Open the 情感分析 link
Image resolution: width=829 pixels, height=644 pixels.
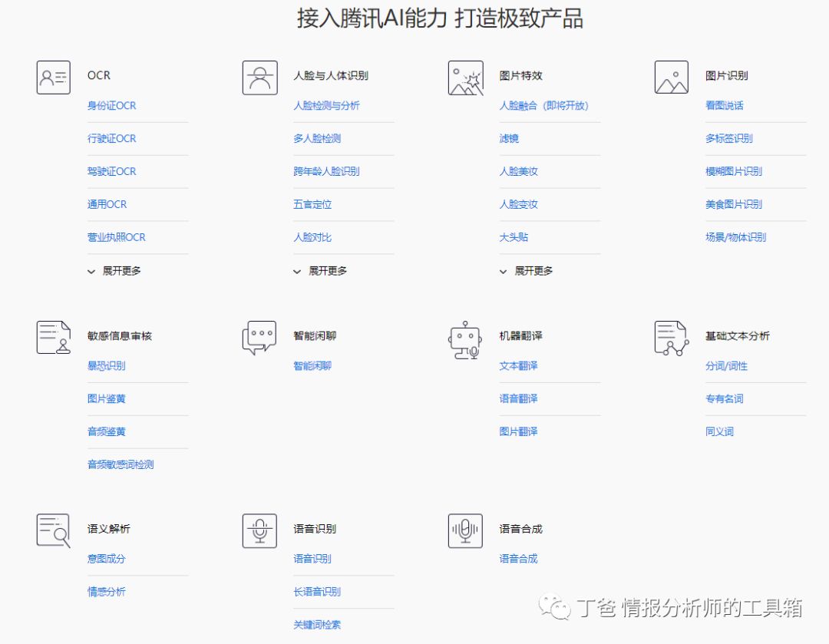(x=106, y=592)
